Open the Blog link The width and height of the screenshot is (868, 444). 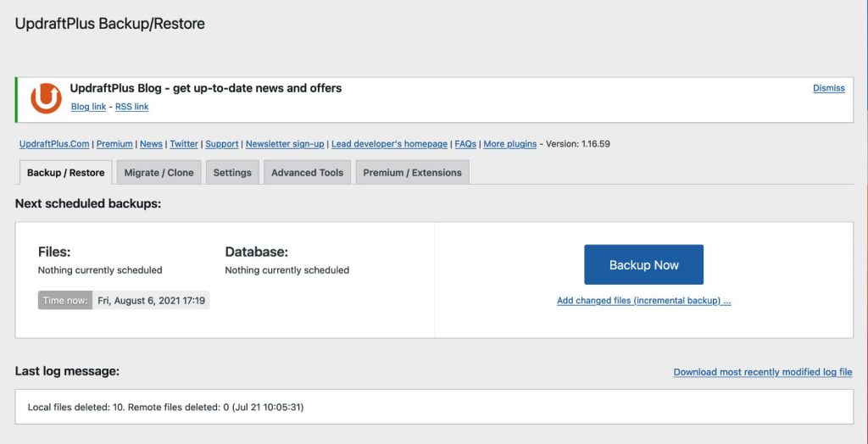[88, 107]
